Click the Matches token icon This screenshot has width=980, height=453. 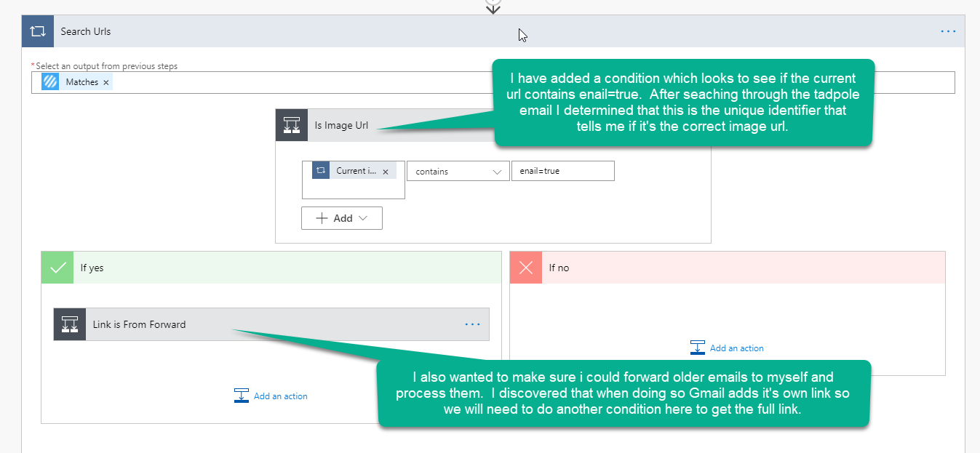click(50, 82)
